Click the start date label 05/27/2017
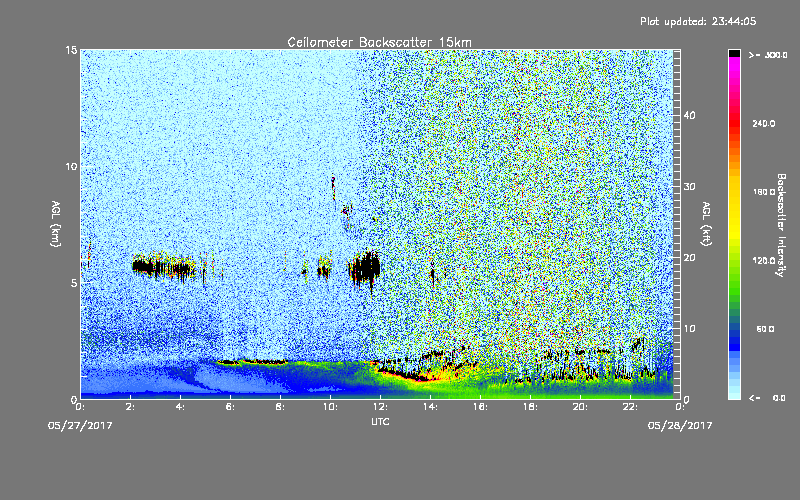The image size is (800, 500). coord(80,426)
